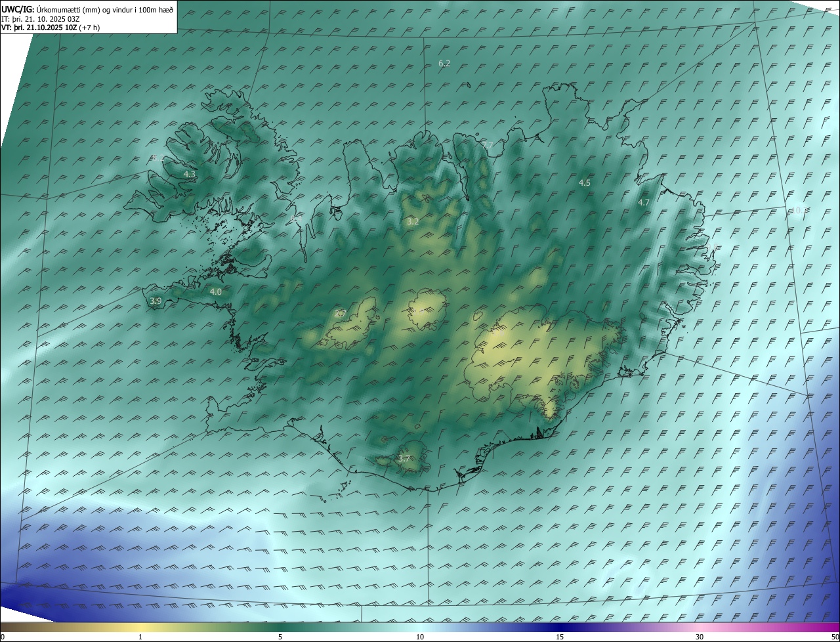The width and height of the screenshot is (840, 642).
Task: Click the 3.2 value in north-central Iceland
Action: (x=413, y=222)
